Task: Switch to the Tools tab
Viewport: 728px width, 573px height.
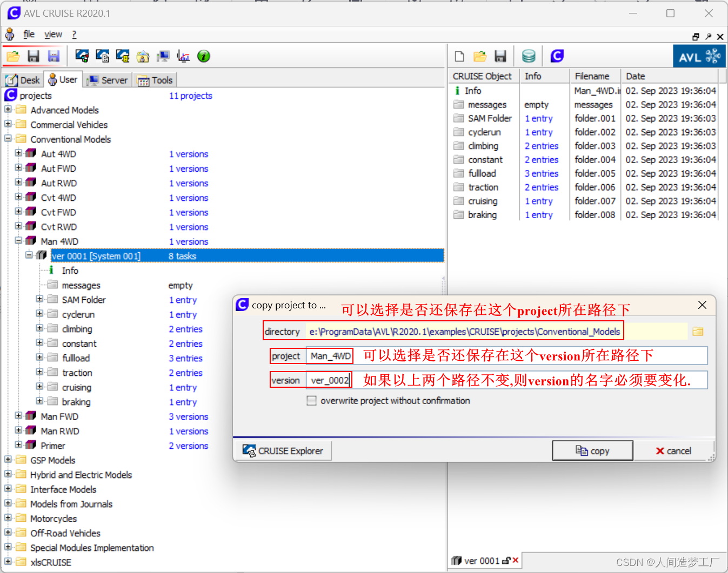Action: pos(156,80)
